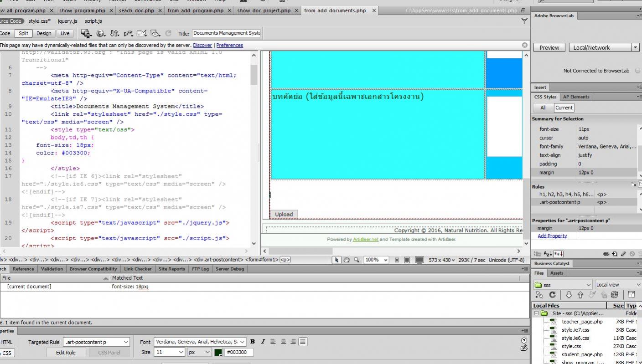The width and height of the screenshot is (642, 364).
Task: Click Show List View A-Z icon
Action: coord(548,254)
